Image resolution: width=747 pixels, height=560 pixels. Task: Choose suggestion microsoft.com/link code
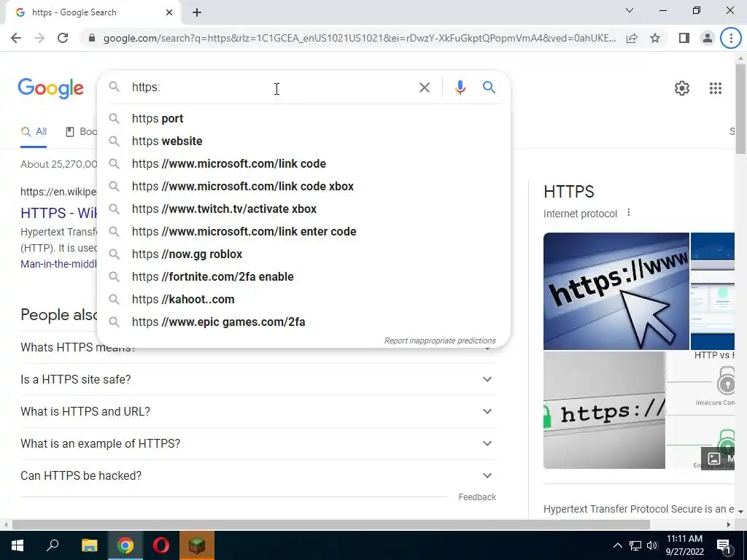(303, 164)
